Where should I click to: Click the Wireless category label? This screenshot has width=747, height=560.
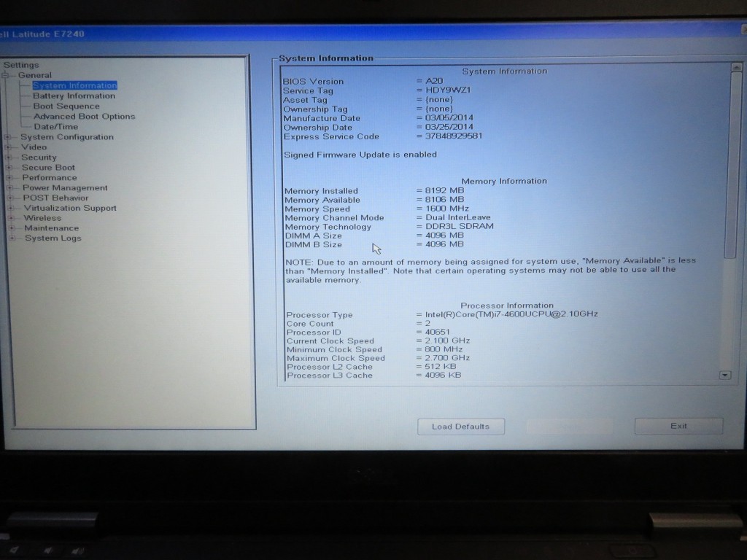pos(42,218)
